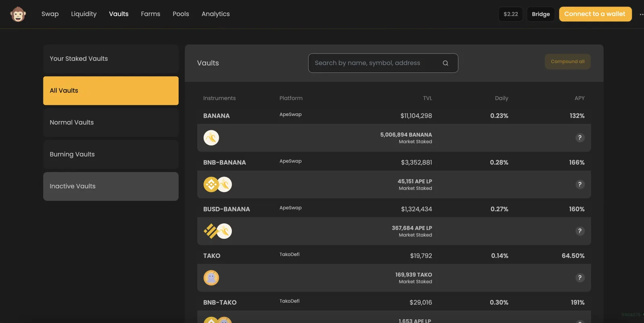644x323 pixels.
Task: Click TakoDefi platform label in TAKO row
Action: (x=289, y=255)
